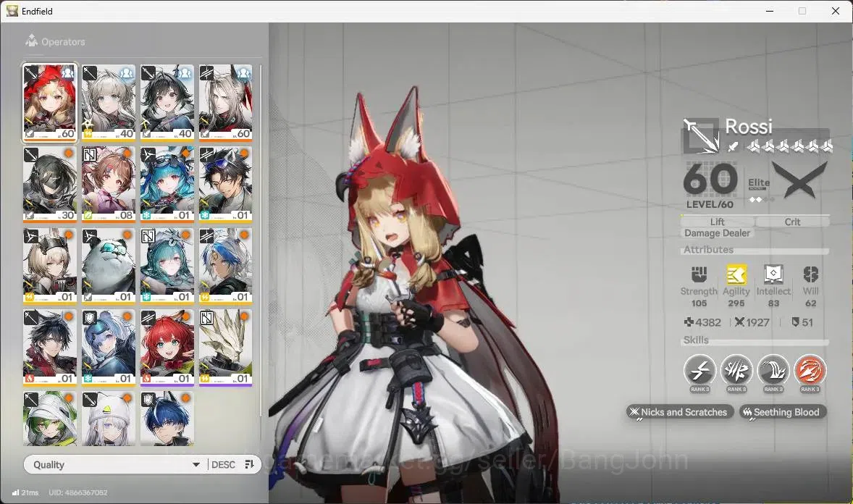853x504 pixels.
Task: Open the Quality sort dropdown
Action: (114, 464)
